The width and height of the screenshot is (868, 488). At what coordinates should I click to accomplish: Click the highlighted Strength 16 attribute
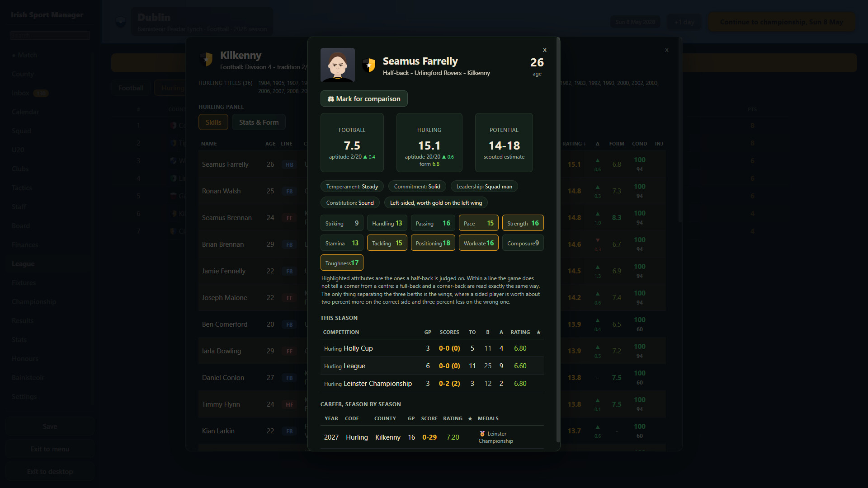coord(523,223)
